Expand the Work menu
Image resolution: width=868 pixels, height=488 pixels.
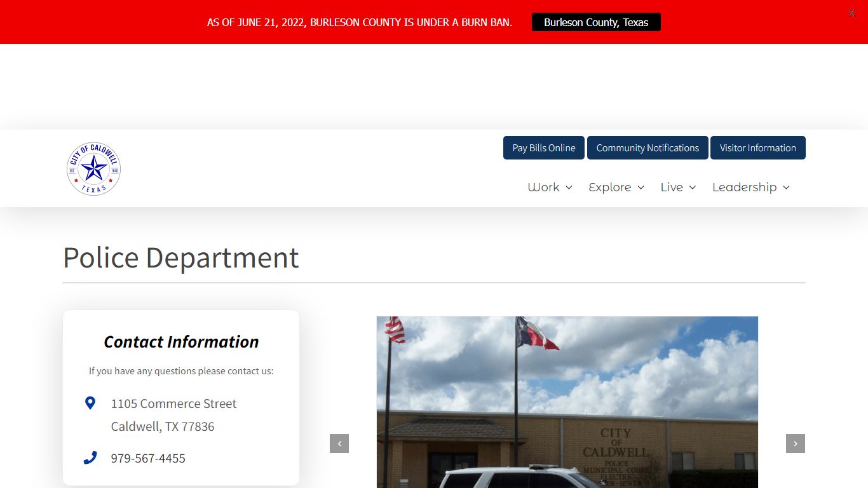click(550, 187)
